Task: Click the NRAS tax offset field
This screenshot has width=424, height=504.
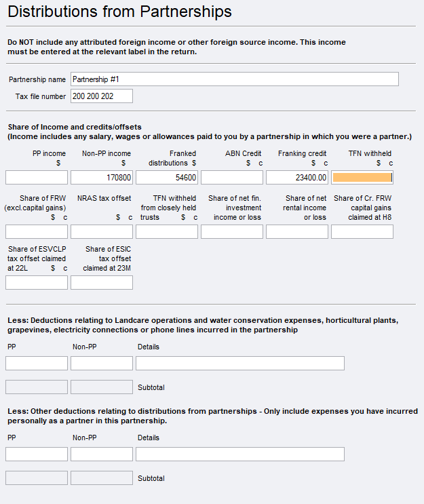Action: coord(102,232)
